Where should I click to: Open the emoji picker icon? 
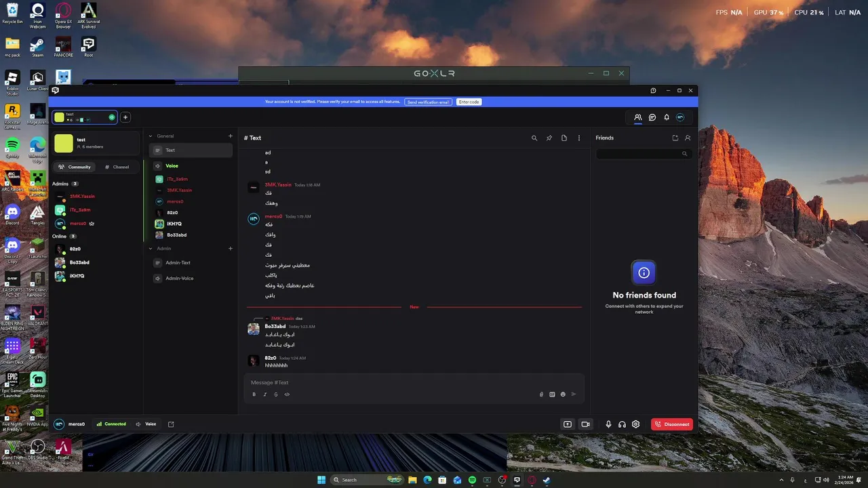point(563,394)
